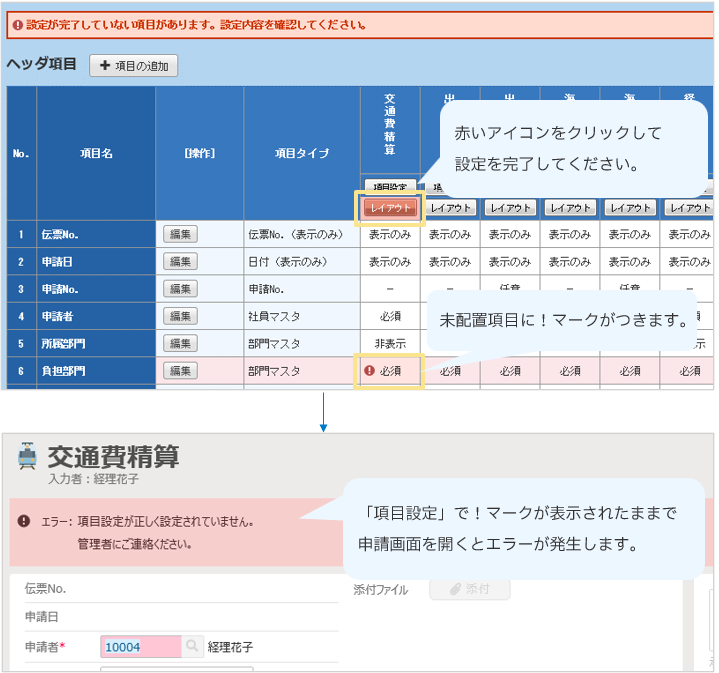Click the rightmost gray レイアウト button
This screenshot has width=719, height=673.
click(690, 208)
